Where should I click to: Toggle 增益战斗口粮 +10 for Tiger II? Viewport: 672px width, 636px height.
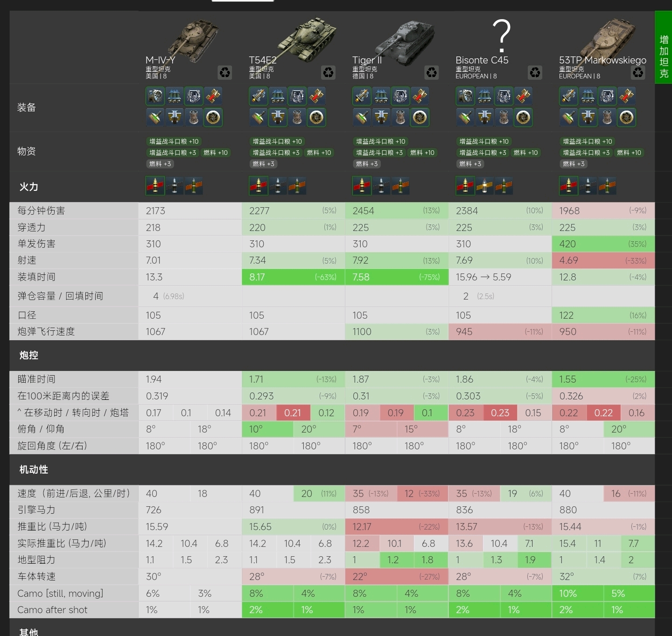point(380,141)
